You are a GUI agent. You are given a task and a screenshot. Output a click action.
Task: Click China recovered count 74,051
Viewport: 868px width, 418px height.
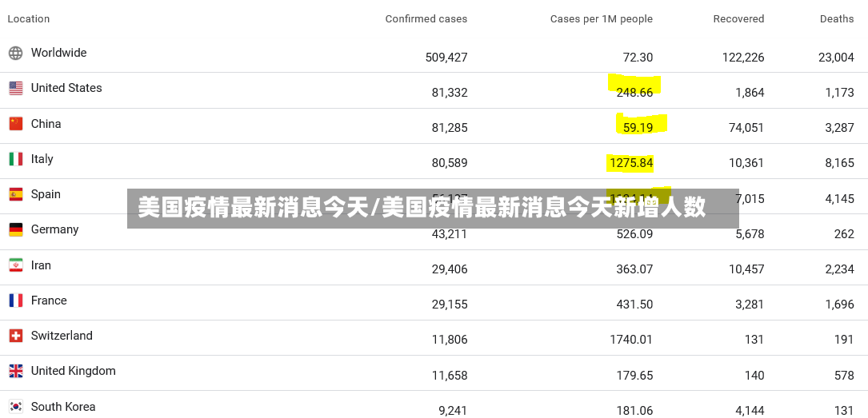coord(746,128)
